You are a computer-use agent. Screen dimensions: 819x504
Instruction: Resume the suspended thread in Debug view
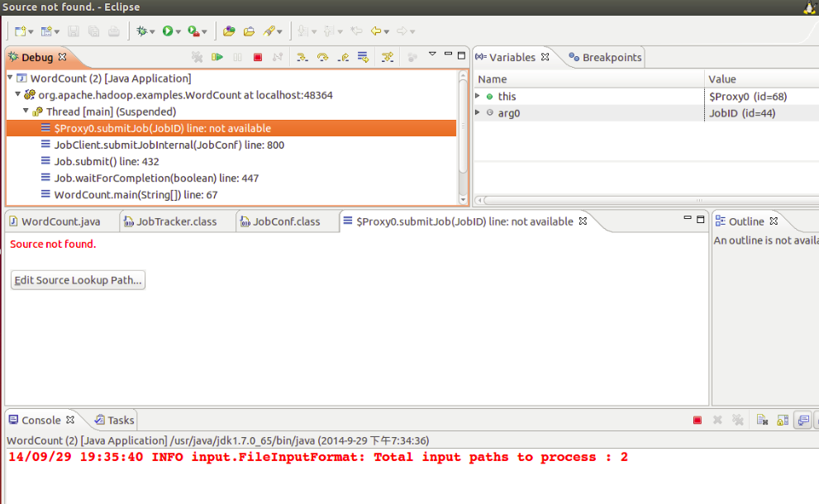[217, 57]
